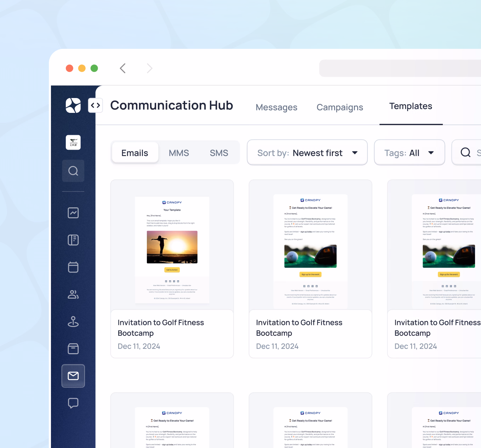Click the template search magnifier icon
This screenshot has height=448, width=481.
pyautogui.click(x=465, y=153)
